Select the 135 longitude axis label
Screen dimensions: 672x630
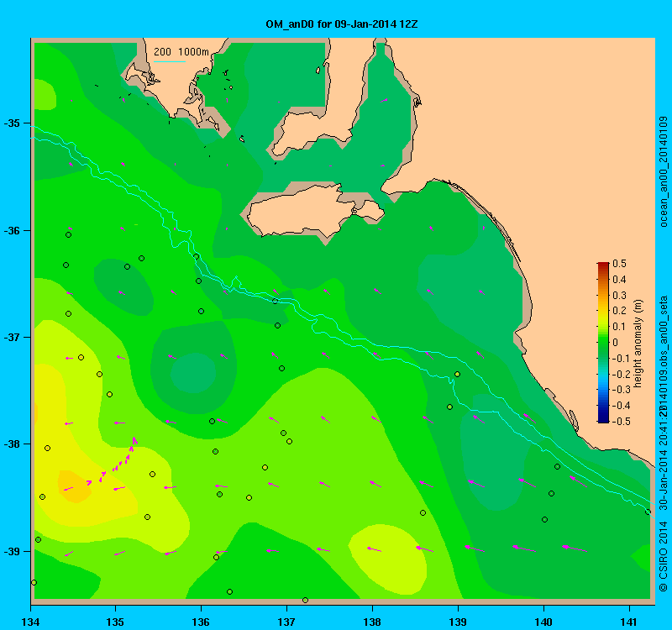click(x=116, y=622)
